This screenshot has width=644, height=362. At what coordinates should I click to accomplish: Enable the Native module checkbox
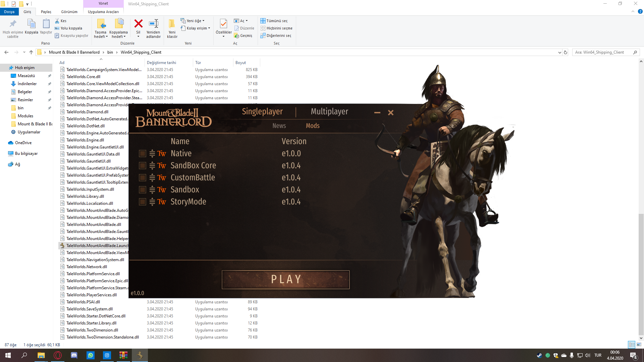click(143, 154)
